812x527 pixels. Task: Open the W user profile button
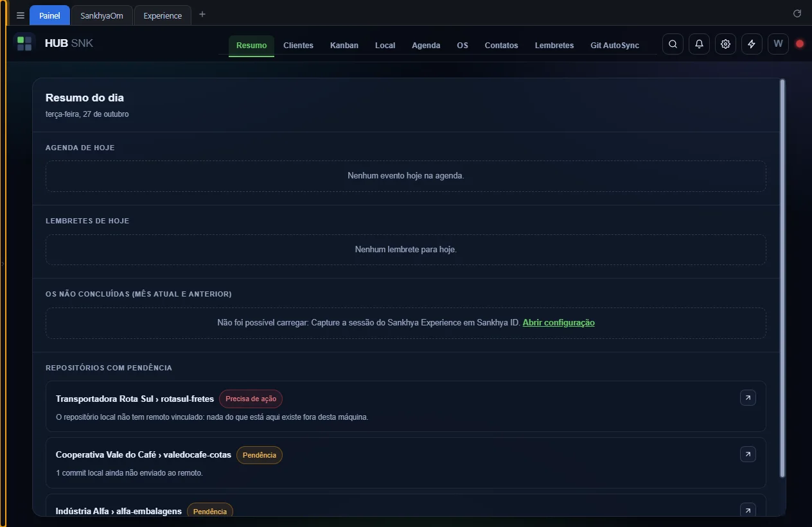(x=778, y=44)
